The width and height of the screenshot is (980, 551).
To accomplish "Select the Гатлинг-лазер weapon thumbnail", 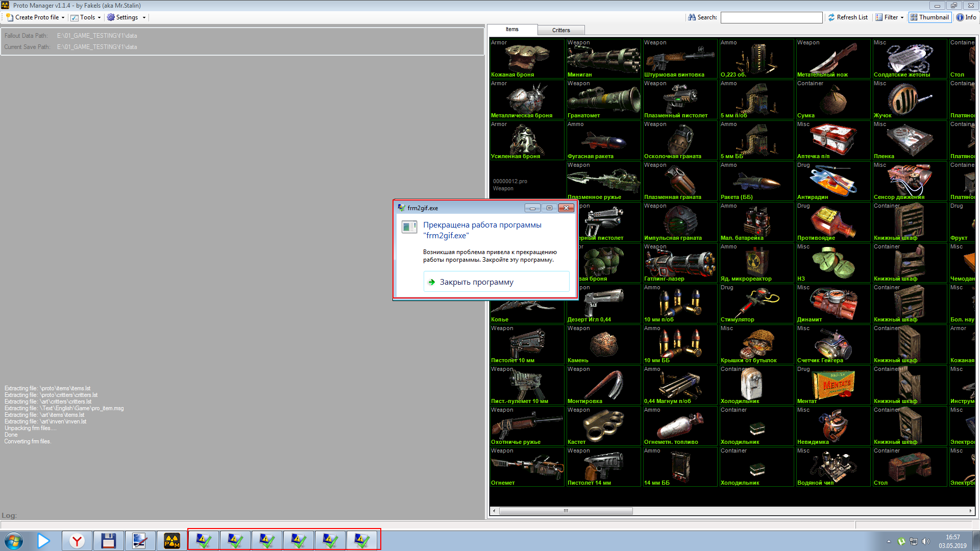I will (x=680, y=262).
